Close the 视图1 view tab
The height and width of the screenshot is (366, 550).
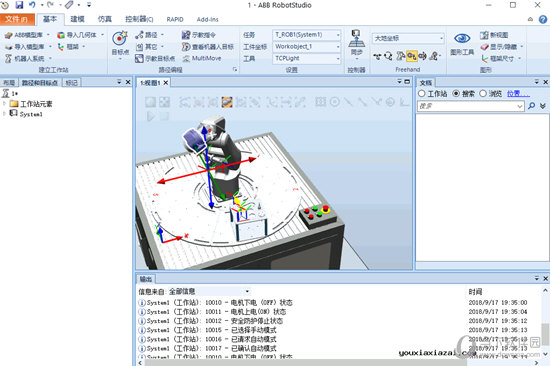point(166,82)
